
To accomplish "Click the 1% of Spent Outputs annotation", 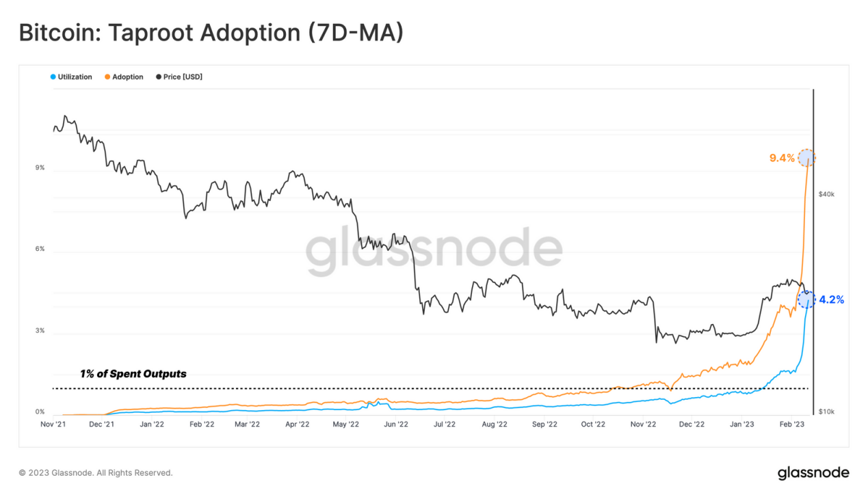I will click(x=133, y=374).
